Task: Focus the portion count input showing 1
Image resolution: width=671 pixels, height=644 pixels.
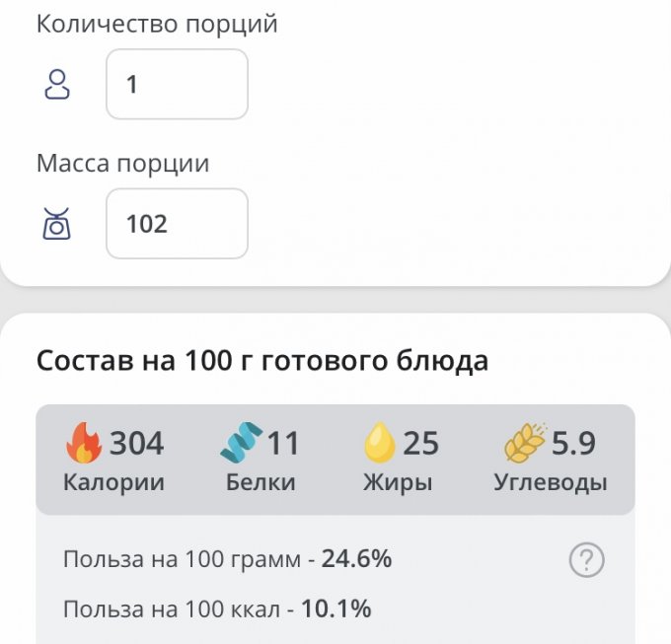Action: click(x=178, y=84)
